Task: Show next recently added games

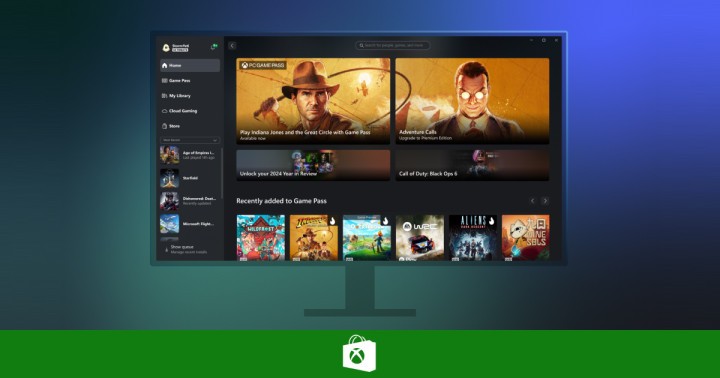Action: pyautogui.click(x=545, y=201)
